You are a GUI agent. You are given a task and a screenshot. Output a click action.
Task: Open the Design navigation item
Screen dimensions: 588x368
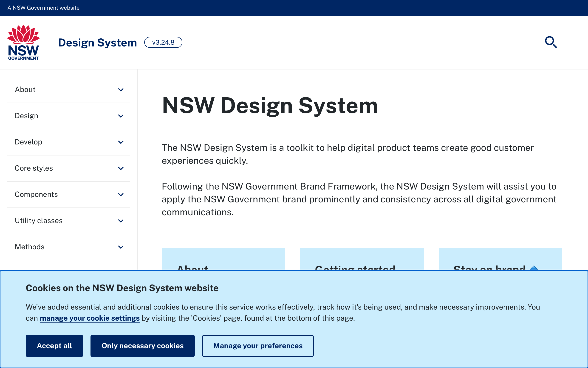point(68,116)
